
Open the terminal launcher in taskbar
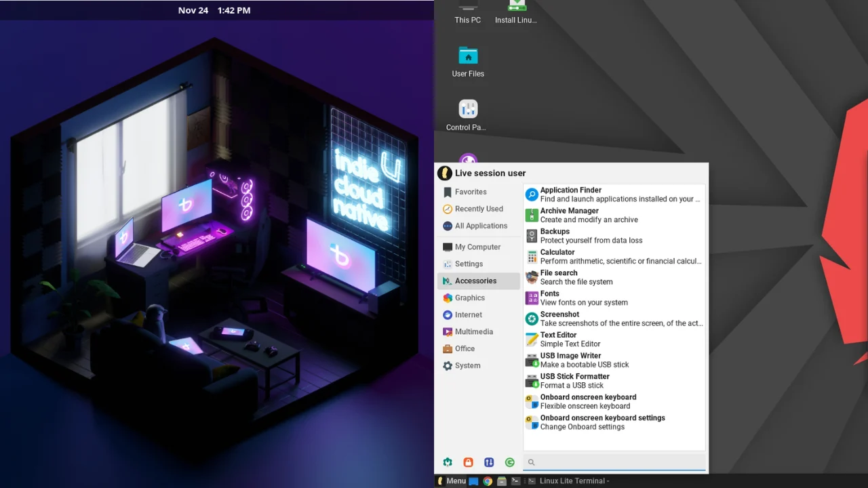click(515, 481)
